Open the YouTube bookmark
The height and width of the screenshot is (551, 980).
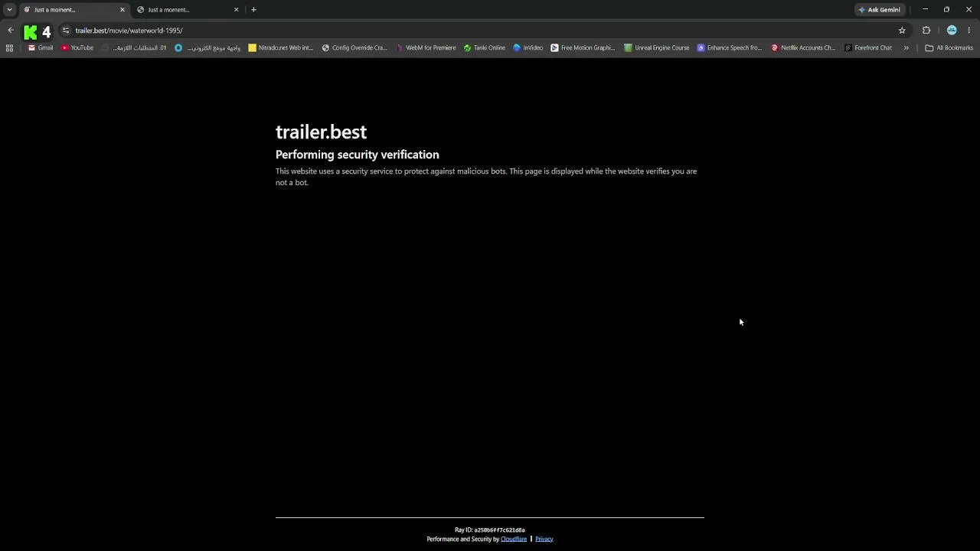click(77, 47)
